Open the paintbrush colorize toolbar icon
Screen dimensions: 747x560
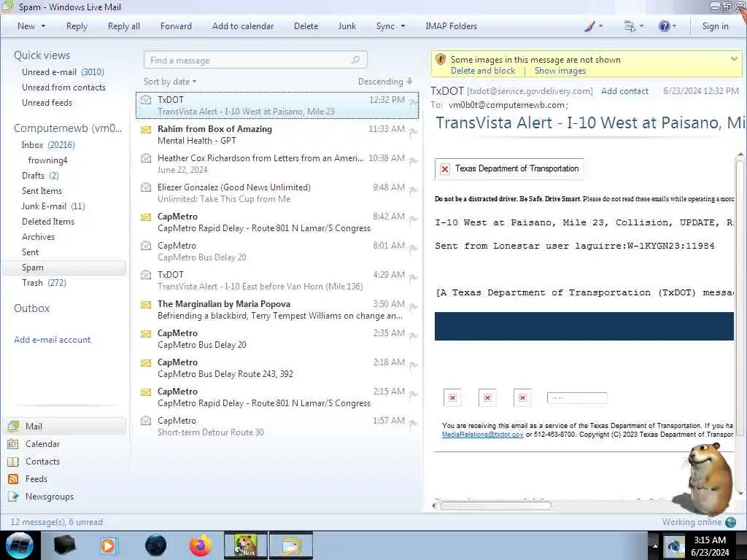589,26
